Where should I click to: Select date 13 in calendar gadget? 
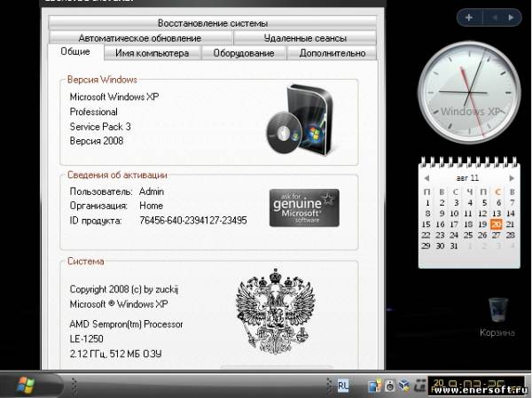click(x=497, y=214)
